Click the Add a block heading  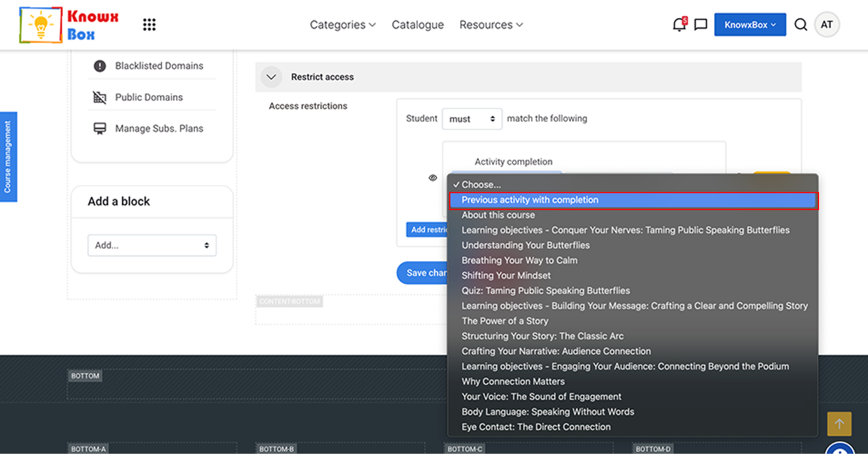(119, 201)
